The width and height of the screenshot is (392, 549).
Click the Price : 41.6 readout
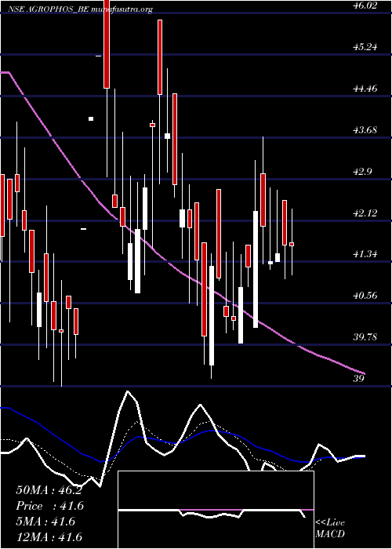[50, 506]
